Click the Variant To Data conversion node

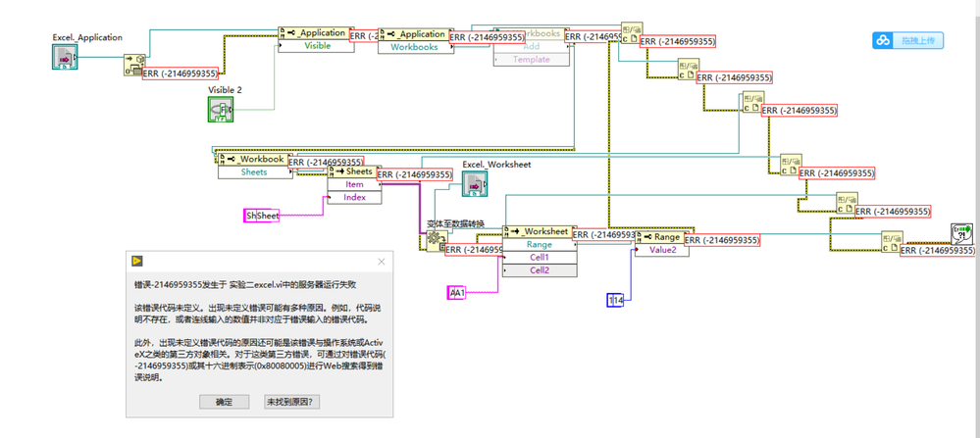(x=437, y=241)
